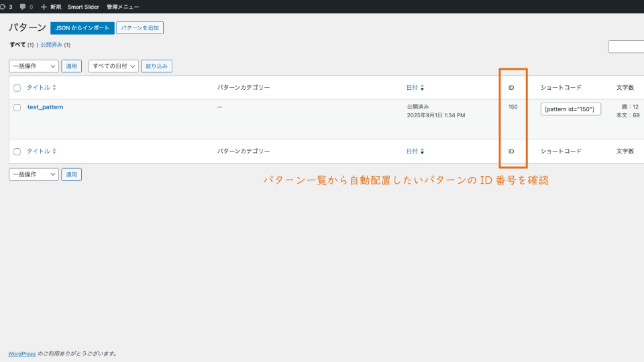The width and height of the screenshot is (644, 362).
Task: Click header 文字数 column label
Action: (625, 87)
